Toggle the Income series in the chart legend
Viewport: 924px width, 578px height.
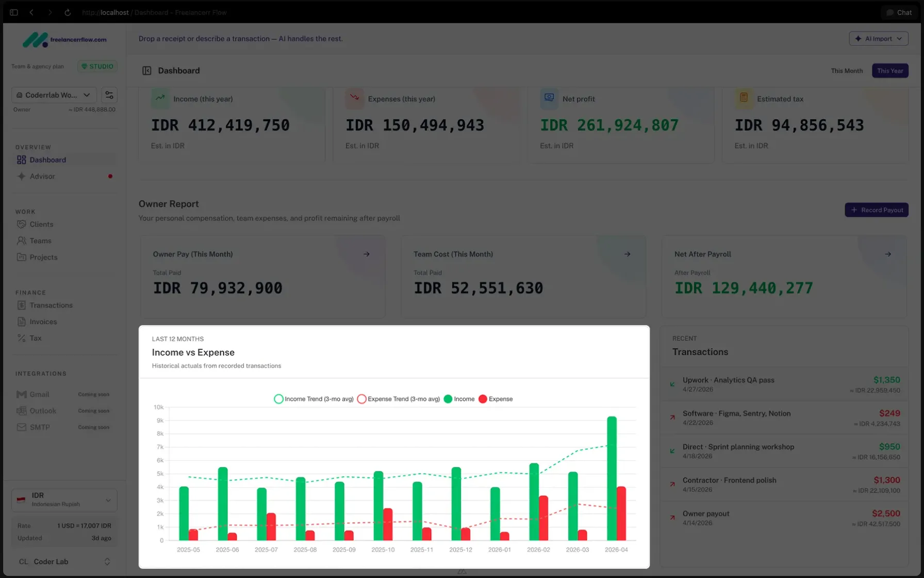(x=459, y=399)
